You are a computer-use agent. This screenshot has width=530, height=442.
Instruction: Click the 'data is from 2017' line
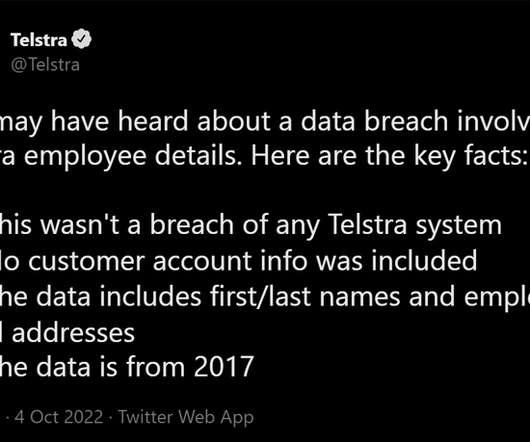[127, 367]
